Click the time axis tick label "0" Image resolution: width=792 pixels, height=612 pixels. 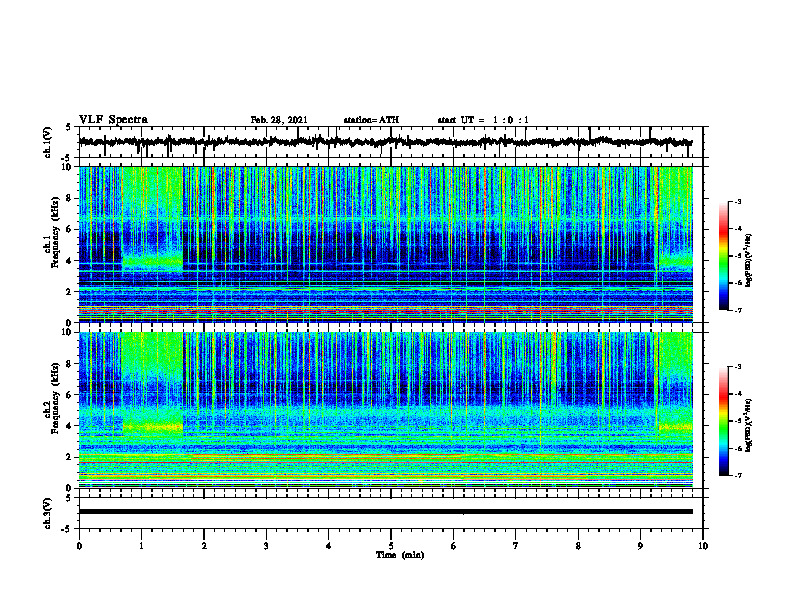click(79, 546)
